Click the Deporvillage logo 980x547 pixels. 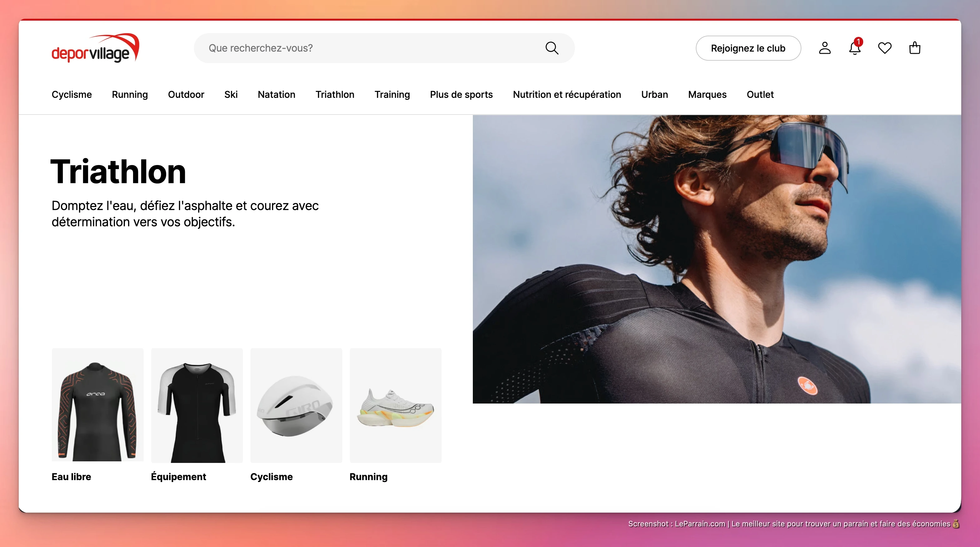96,48
